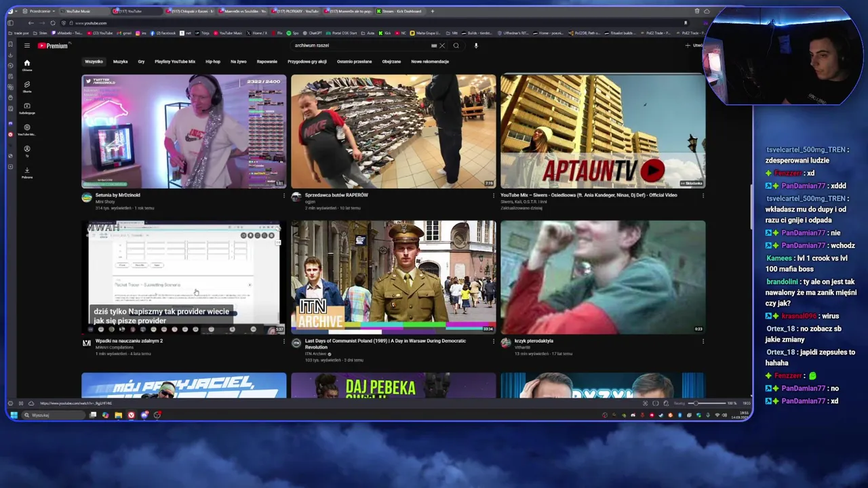The height and width of the screenshot is (488, 868).
Task: Open options menu for 'Wpadki na nauczaniu zdalnym 2'
Action: 283,341
